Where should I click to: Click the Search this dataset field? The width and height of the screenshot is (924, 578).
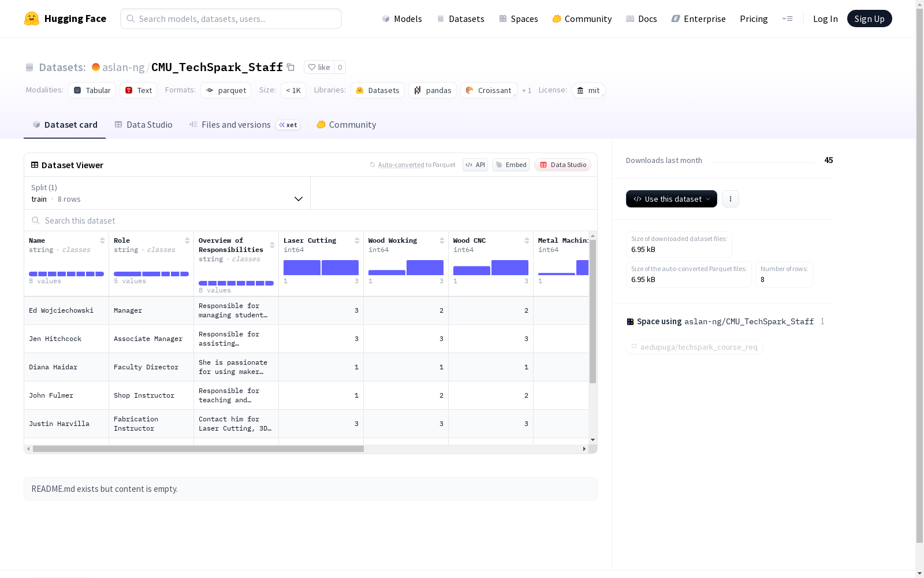[x=311, y=220]
